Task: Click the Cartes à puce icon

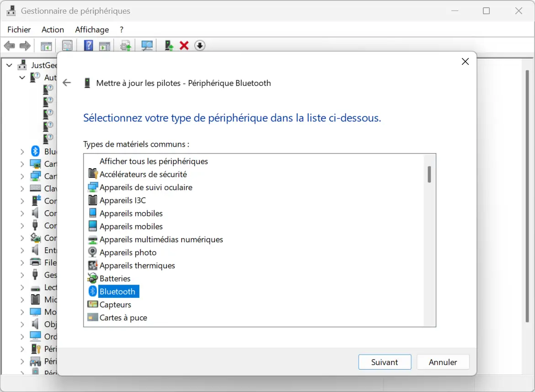Action: pos(93,317)
